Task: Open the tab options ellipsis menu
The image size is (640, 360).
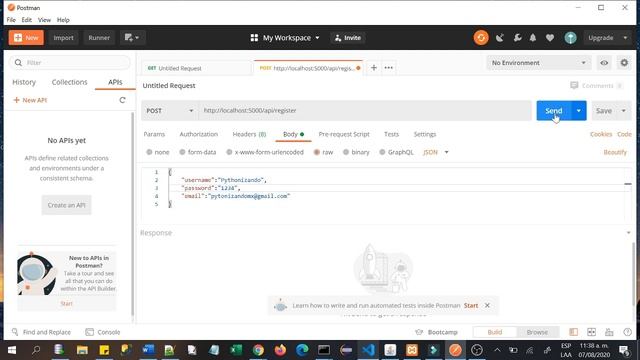Action: pos(389,68)
